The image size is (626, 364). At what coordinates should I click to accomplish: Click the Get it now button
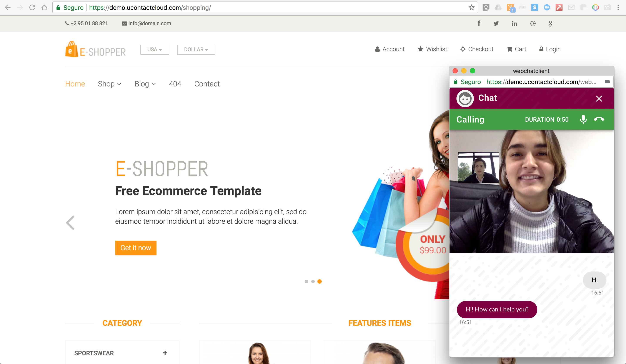point(136,248)
